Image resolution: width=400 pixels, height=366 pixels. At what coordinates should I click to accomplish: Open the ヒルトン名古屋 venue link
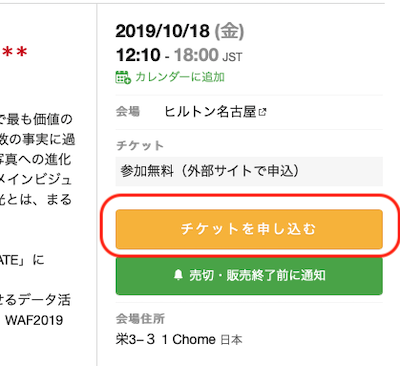[210, 112]
